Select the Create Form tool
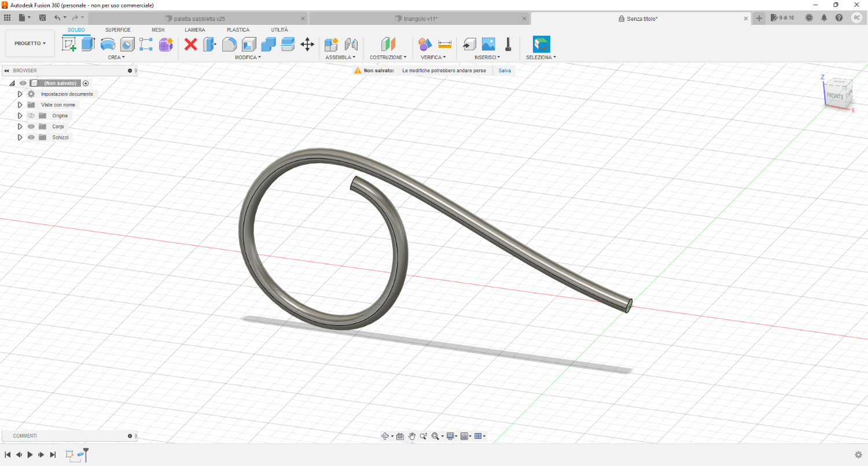The image size is (868, 466). (x=166, y=44)
